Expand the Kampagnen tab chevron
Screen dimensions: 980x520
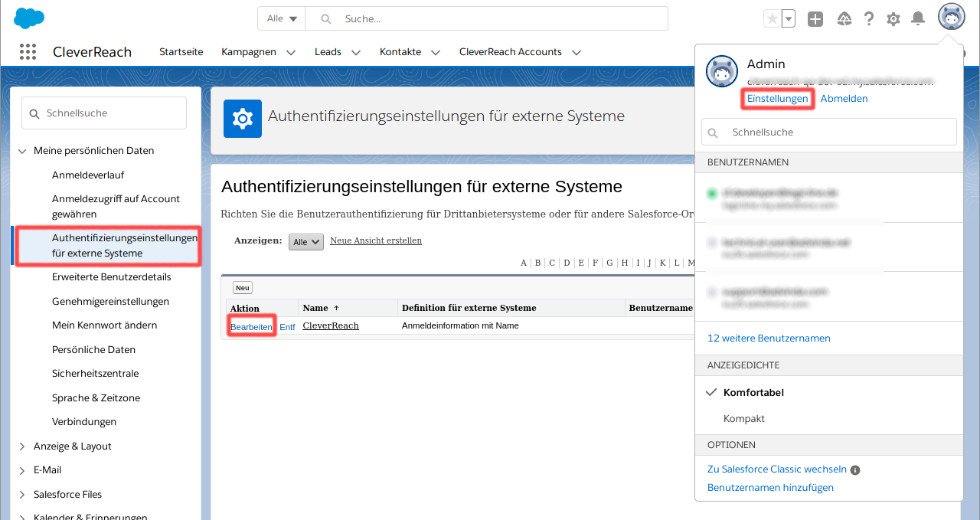[291, 53]
